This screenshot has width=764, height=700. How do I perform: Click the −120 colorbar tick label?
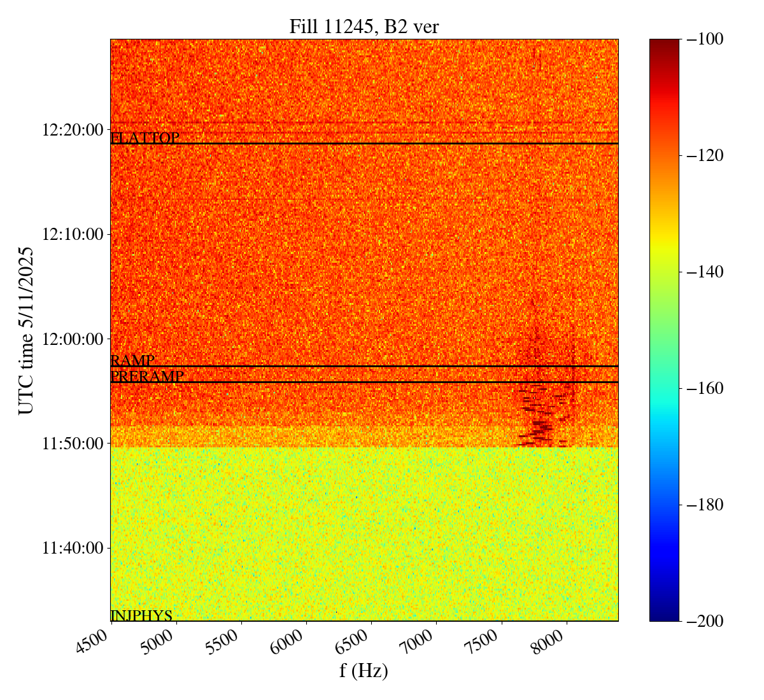pos(703,155)
